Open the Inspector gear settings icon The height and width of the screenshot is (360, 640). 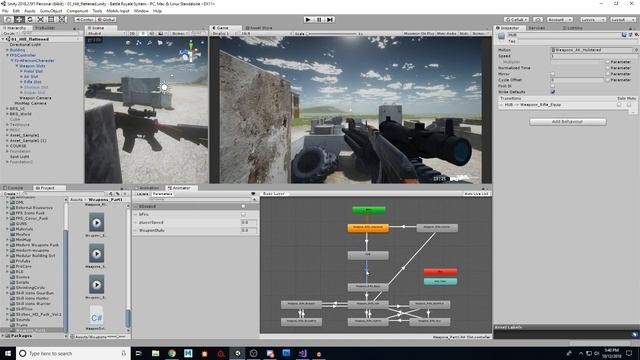[636, 35]
